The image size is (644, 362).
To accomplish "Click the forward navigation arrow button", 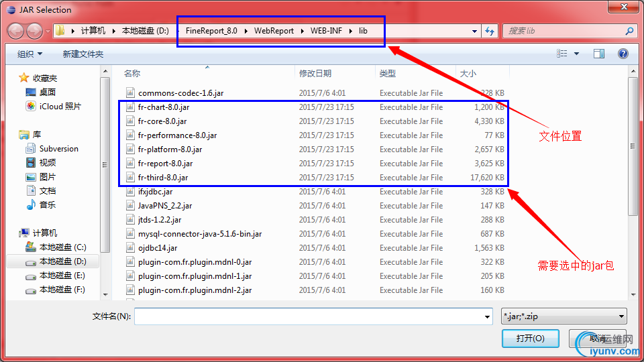I will (34, 31).
